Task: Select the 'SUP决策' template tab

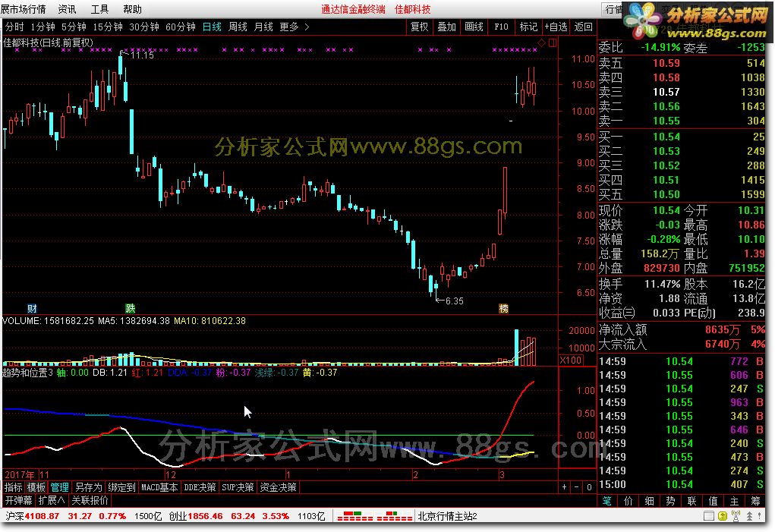Action: coord(238,487)
